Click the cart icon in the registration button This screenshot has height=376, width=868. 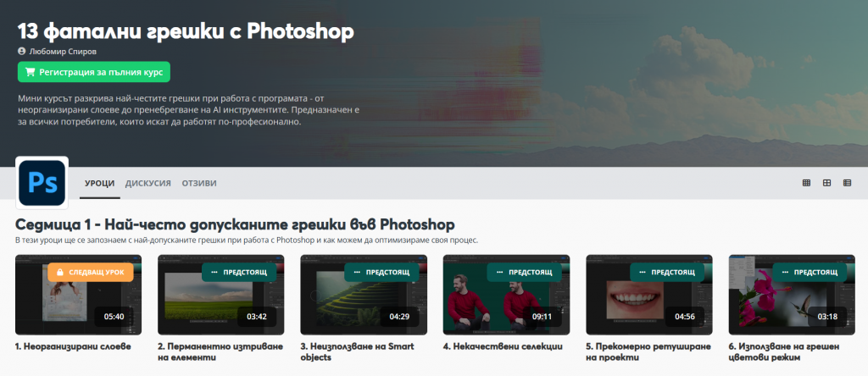30,72
